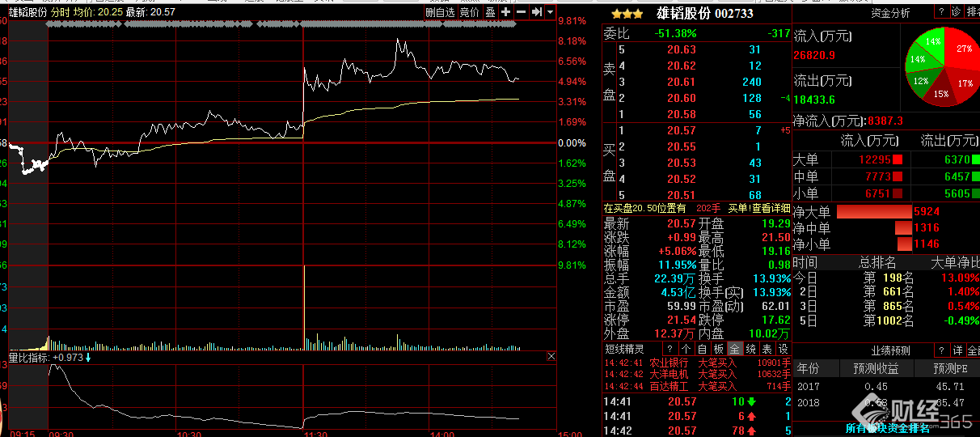Click the 换手 value 13.93%

[x=771, y=278]
